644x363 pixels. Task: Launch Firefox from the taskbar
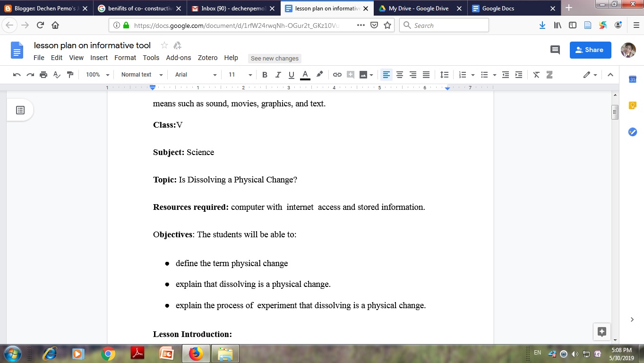pyautogui.click(x=196, y=353)
